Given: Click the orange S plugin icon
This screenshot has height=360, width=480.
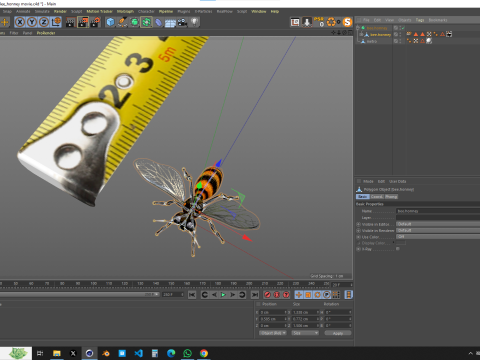Looking at the screenshot, I should pyautogui.click(x=347, y=22).
